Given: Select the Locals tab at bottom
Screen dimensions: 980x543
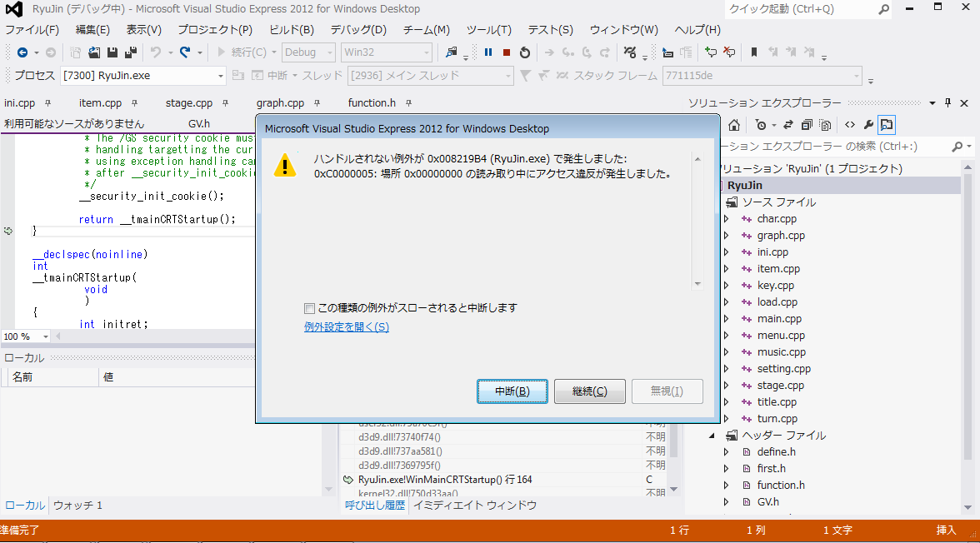Looking at the screenshot, I should point(25,506).
